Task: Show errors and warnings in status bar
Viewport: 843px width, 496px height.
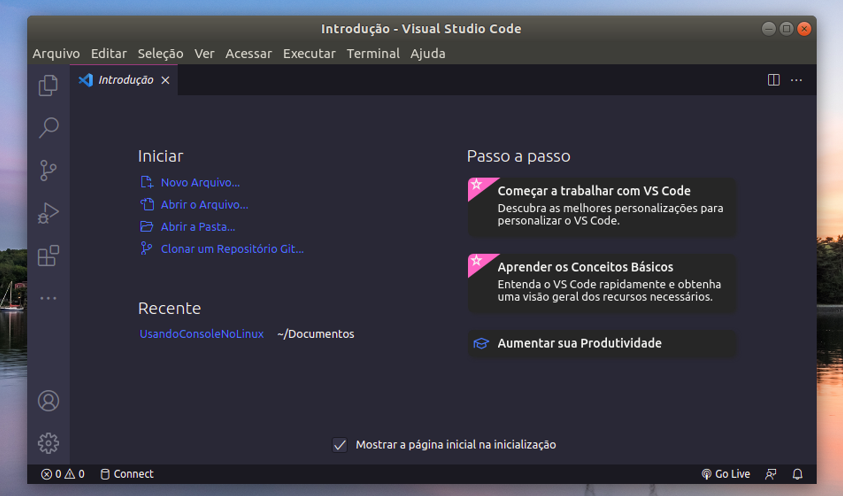Action: tap(63, 474)
